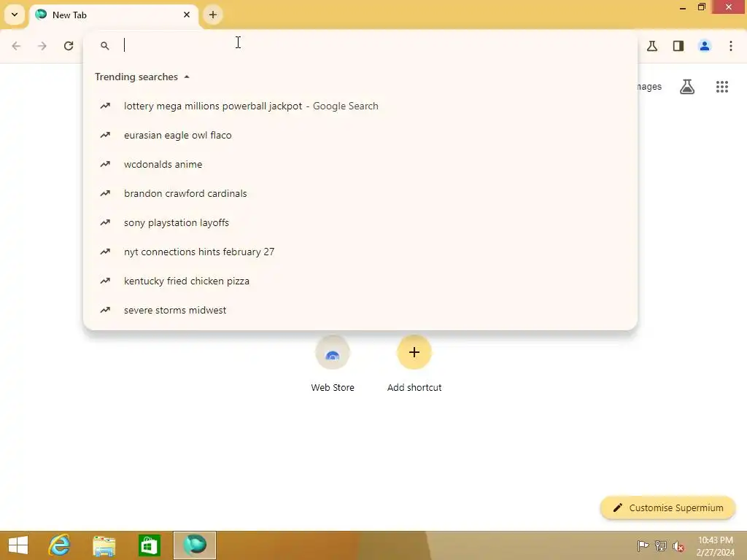Select the New Tab tab

coord(115,15)
